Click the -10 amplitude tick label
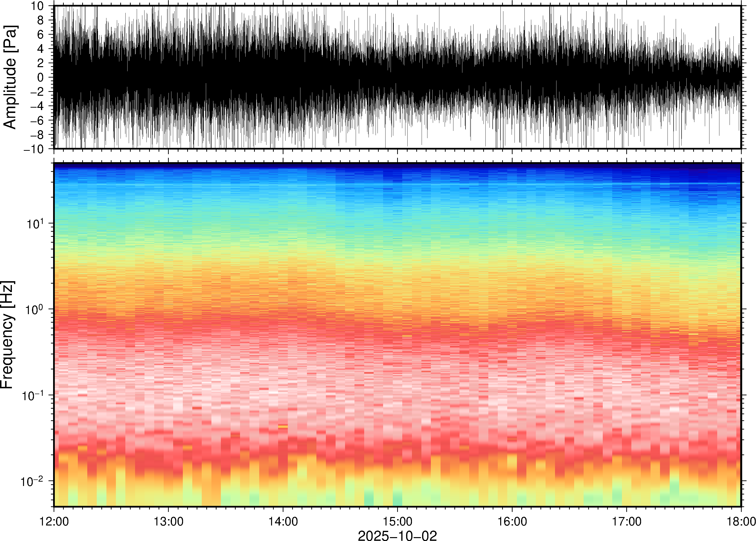 [x=34, y=149]
